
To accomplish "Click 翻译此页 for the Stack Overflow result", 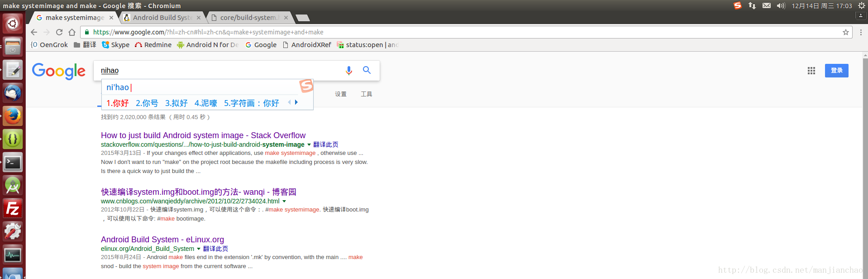I will [x=326, y=144].
